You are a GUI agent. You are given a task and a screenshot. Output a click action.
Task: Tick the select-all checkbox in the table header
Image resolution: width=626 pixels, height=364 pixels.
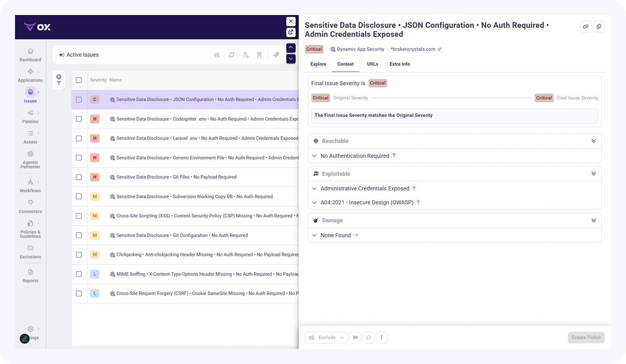[x=79, y=80]
